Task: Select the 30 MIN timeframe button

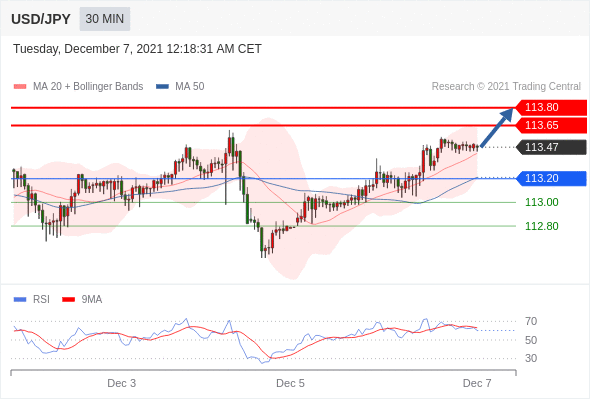Action: click(105, 19)
